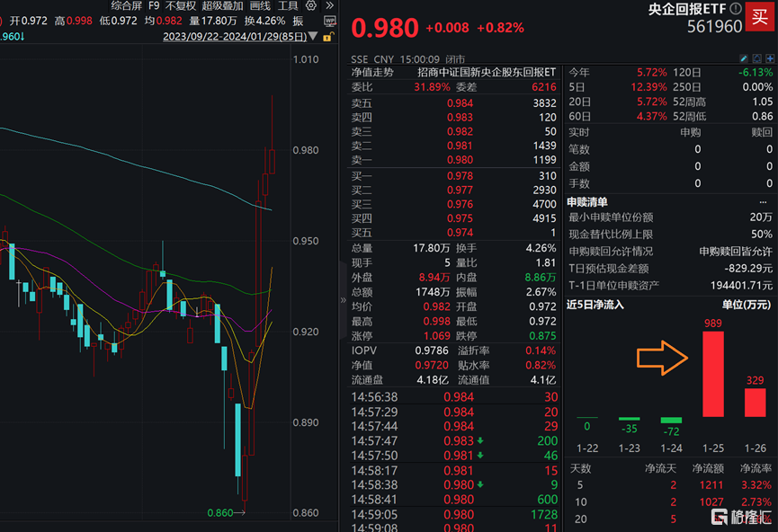Click the 2023/09/22-2024/01/29 date range link

[235, 37]
